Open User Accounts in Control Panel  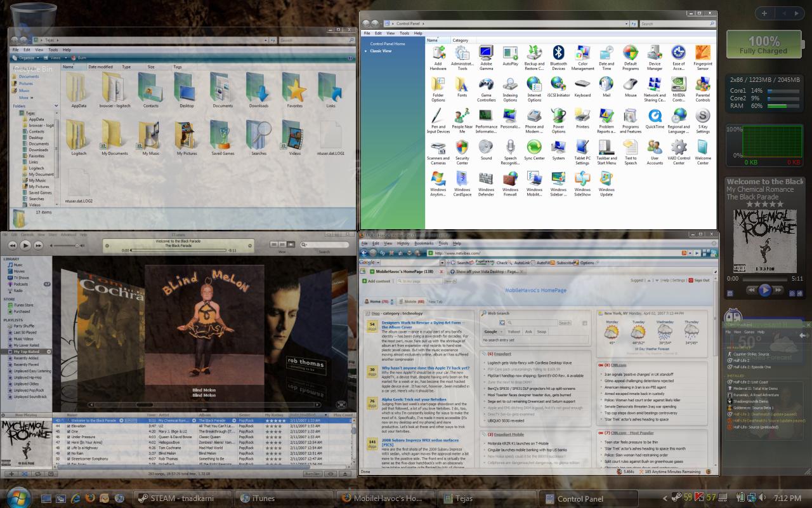[x=655, y=152]
